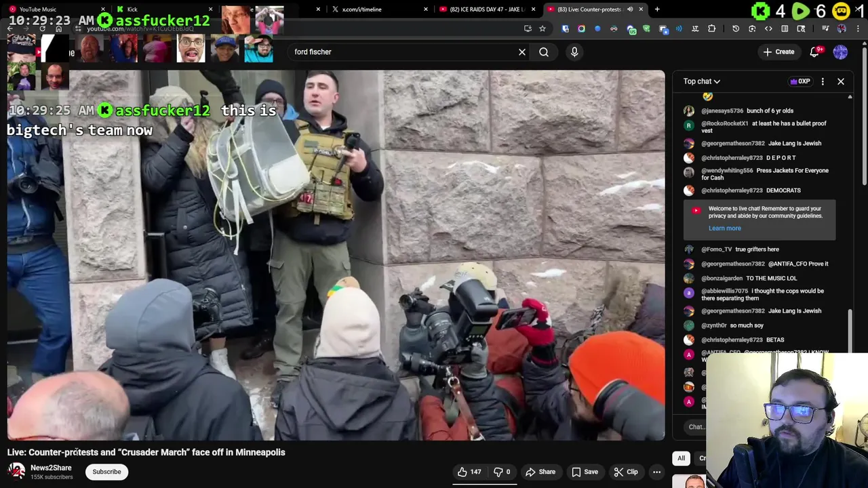Click username @Fomo_TV in chat

click(716, 249)
